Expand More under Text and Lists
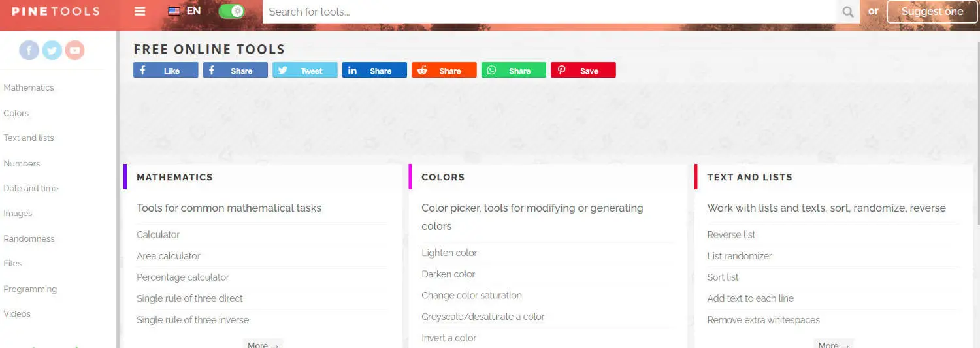Screen dimensions: 980x348 coord(834,344)
